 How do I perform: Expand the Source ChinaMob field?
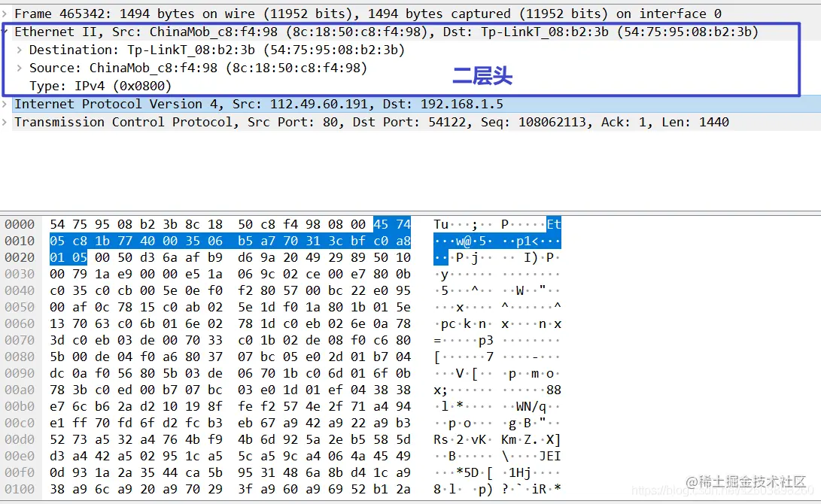tap(20, 68)
